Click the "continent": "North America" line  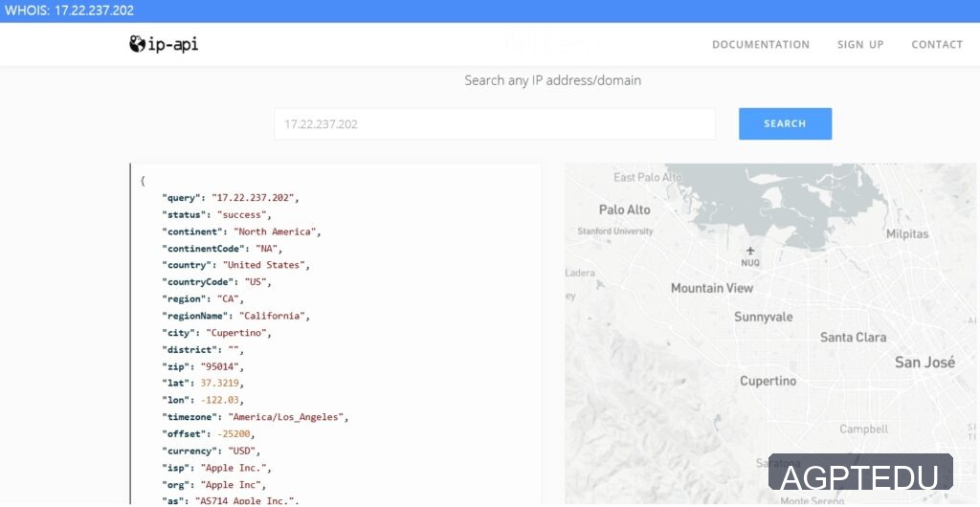pos(241,231)
